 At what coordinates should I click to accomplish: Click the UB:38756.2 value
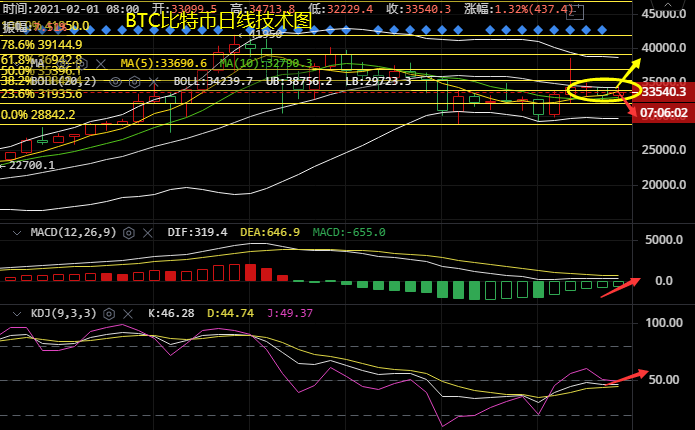(x=299, y=81)
